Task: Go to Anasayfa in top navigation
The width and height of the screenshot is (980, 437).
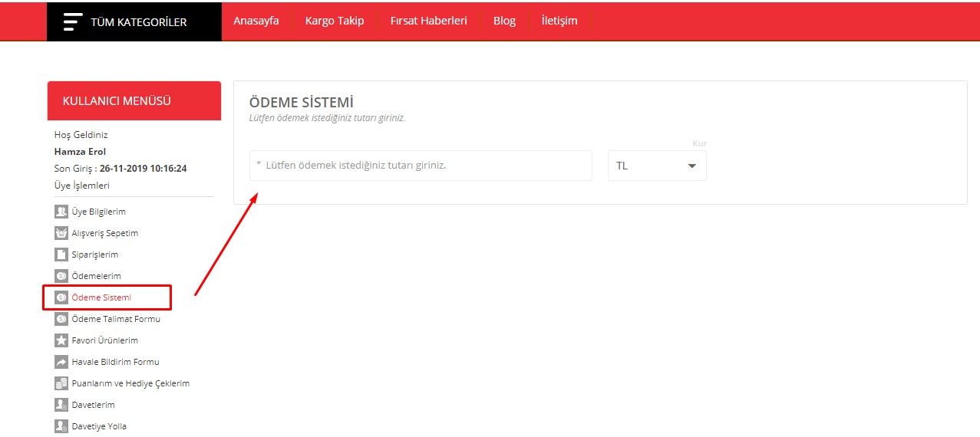Action: (256, 21)
